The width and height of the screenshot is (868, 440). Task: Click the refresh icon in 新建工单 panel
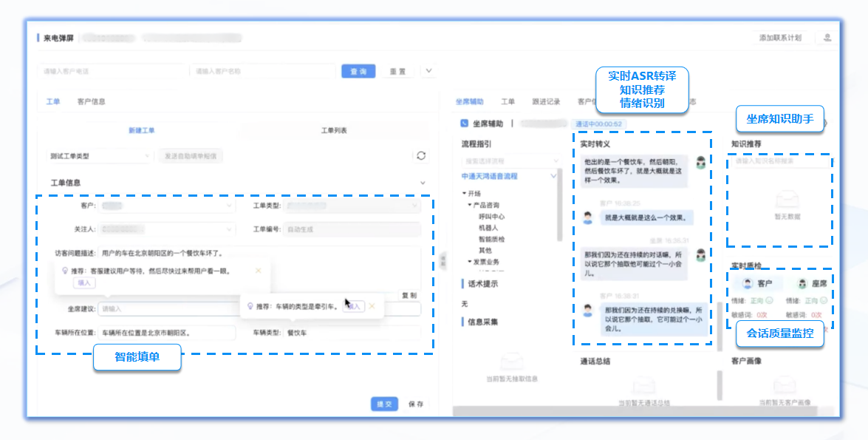pyautogui.click(x=421, y=156)
